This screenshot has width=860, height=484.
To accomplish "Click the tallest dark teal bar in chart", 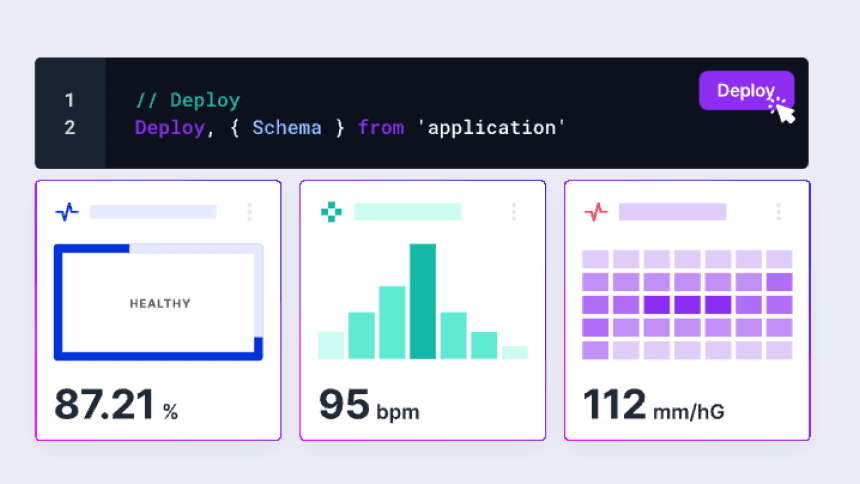I will 423,301.
